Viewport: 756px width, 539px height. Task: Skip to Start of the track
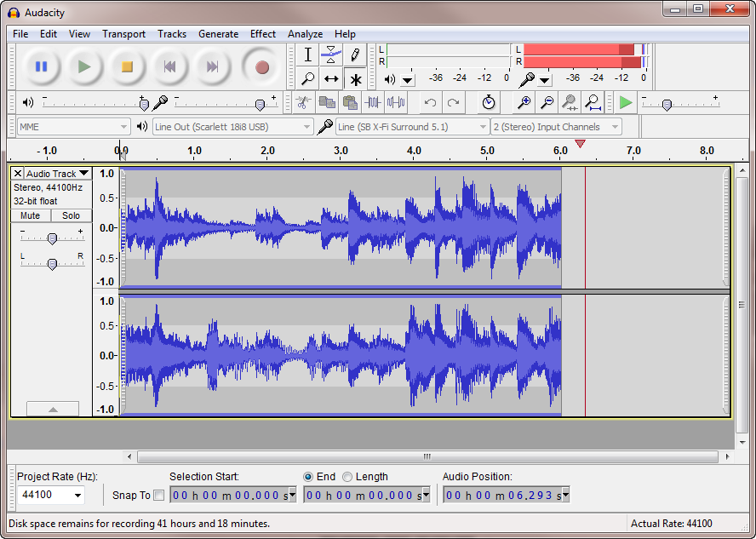click(x=169, y=66)
